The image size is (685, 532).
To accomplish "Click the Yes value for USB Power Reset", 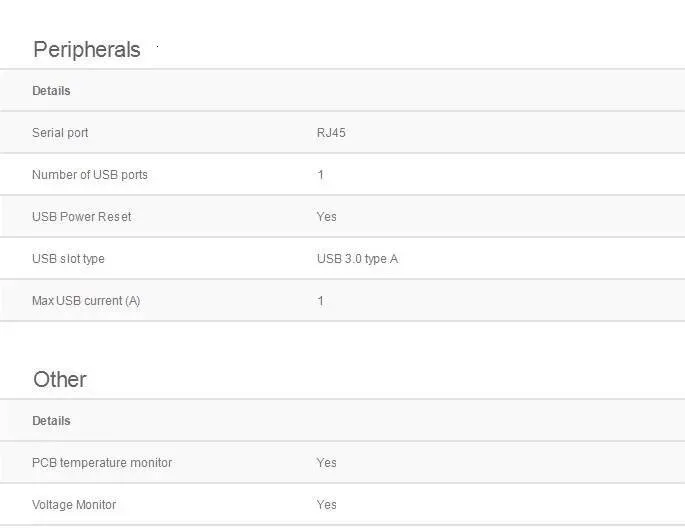I will [327, 217].
